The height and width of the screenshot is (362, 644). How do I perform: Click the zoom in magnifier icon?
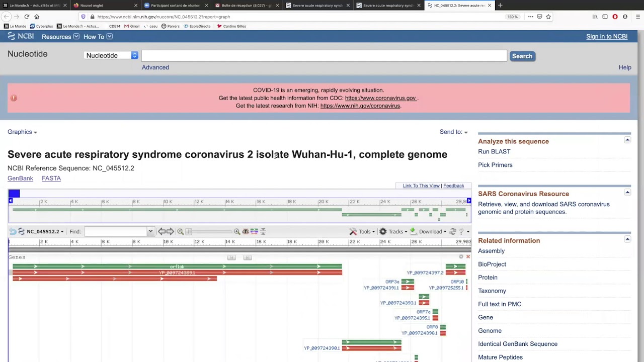(x=236, y=231)
